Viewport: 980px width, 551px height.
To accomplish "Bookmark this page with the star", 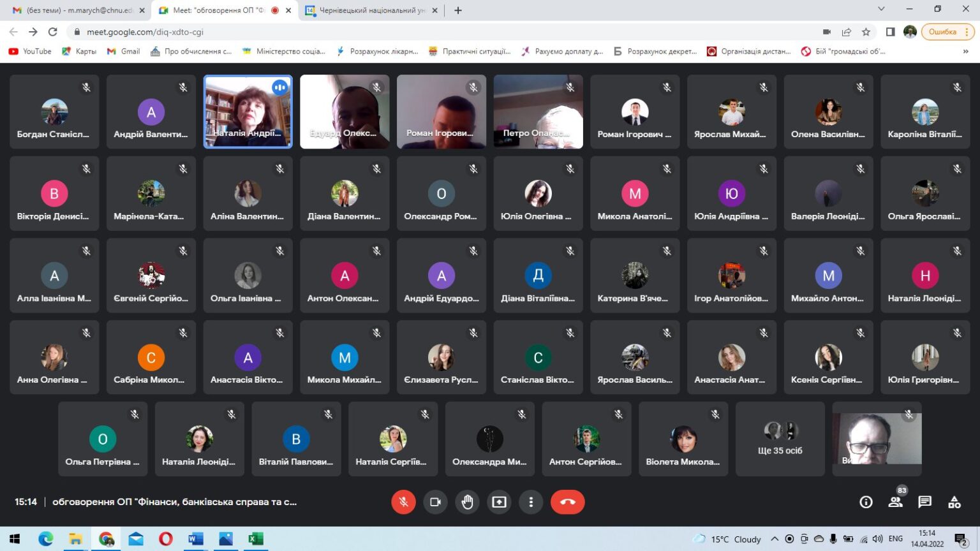I will [x=866, y=32].
